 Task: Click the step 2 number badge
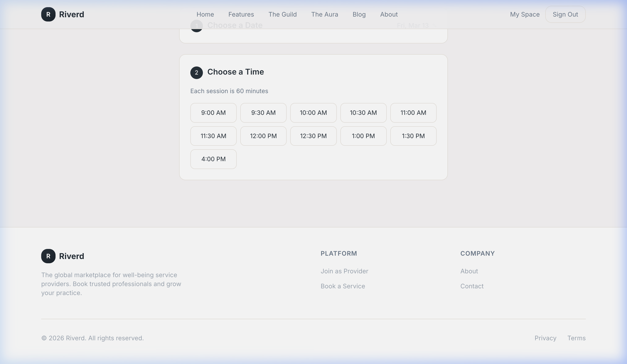[x=196, y=73]
